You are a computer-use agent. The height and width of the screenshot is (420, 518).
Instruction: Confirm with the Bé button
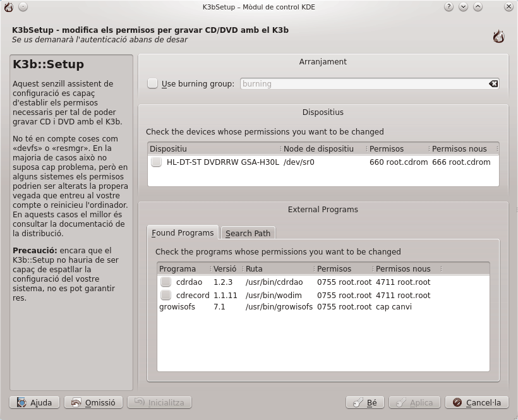(x=365, y=402)
